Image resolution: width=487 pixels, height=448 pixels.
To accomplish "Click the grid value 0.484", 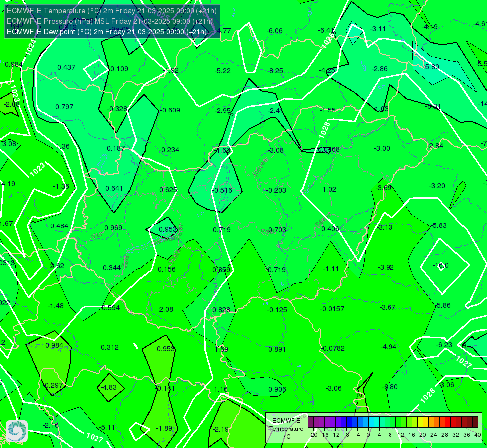I will (59, 226).
